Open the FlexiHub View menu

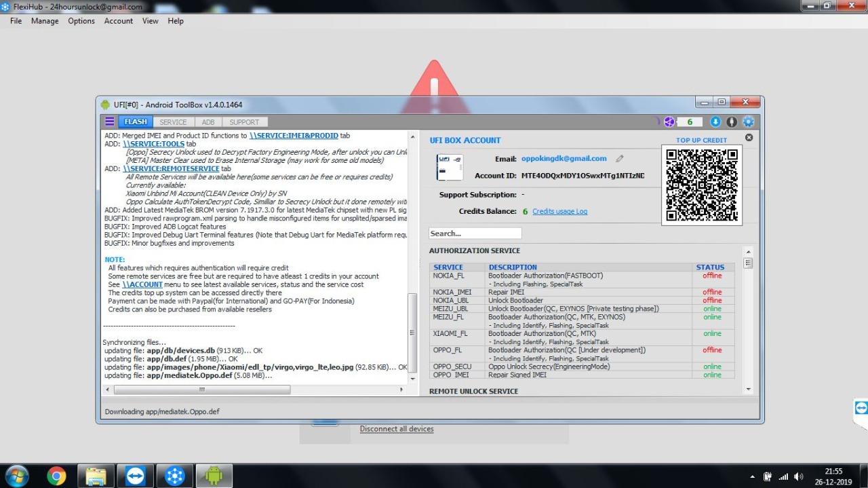click(x=151, y=21)
